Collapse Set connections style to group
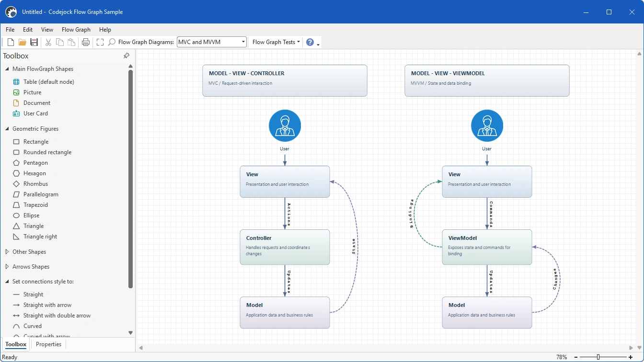This screenshot has width=644, height=362. [x=7, y=282]
